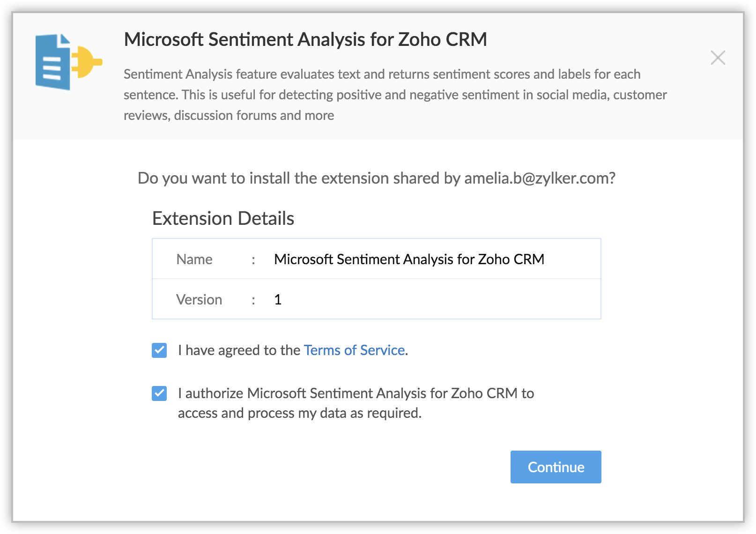Select the version number value 1
Image resolution: width=756 pixels, height=534 pixels.
[x=278, y=300]
